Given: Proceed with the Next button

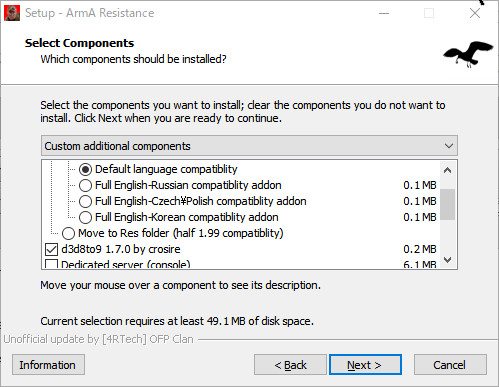Looking at the screenshot, I should tap(365, 365).
